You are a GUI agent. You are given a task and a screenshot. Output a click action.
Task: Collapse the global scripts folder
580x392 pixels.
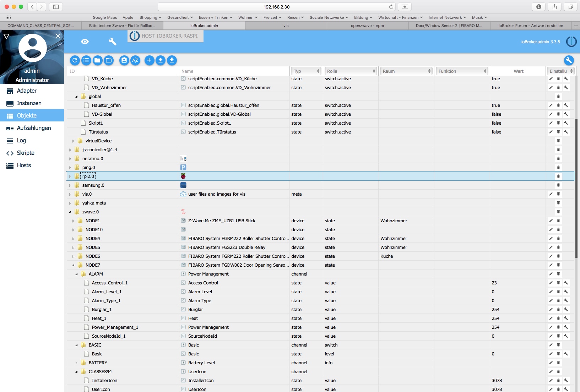click(77, 97)
